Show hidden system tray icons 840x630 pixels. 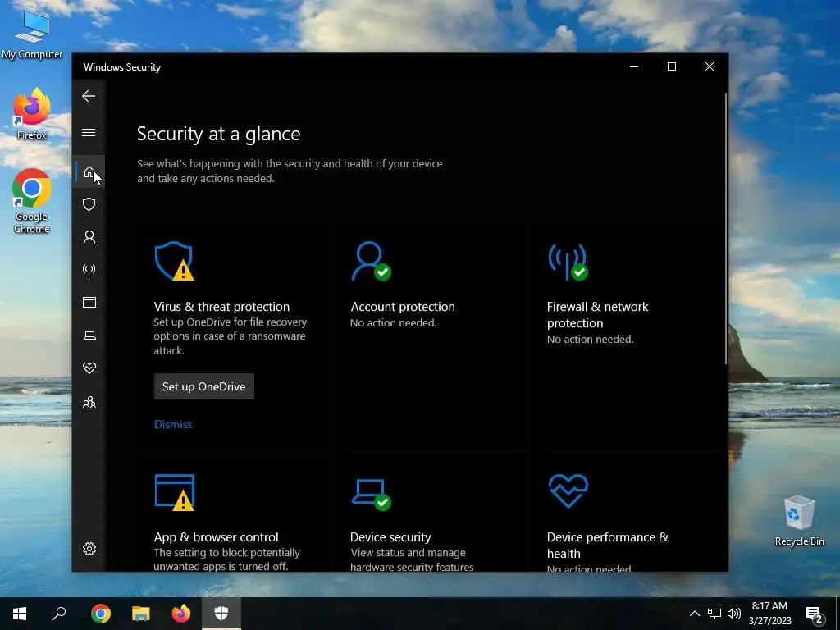pos(694,614)
